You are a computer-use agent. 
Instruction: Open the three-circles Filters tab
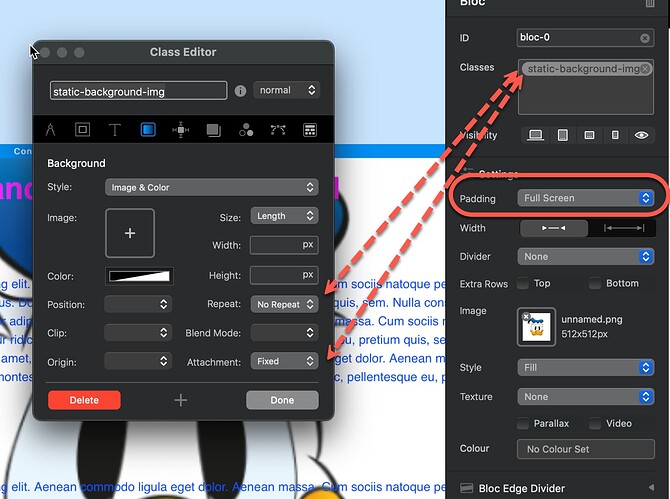[245, 130]
